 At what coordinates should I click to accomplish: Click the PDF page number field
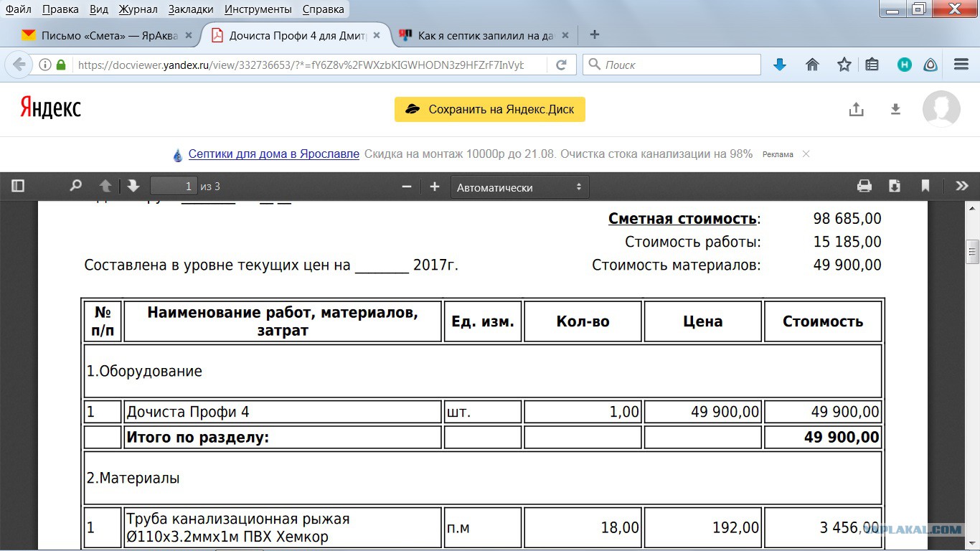coord(174,187)
